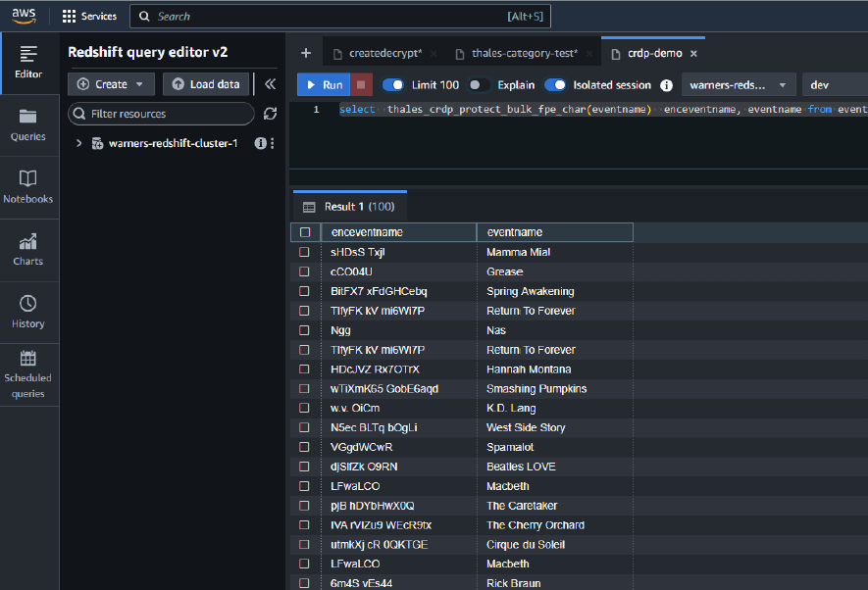Select the warners-redshift-cluster-1 cluster name
868x590 pixels.
click(173, 143)
